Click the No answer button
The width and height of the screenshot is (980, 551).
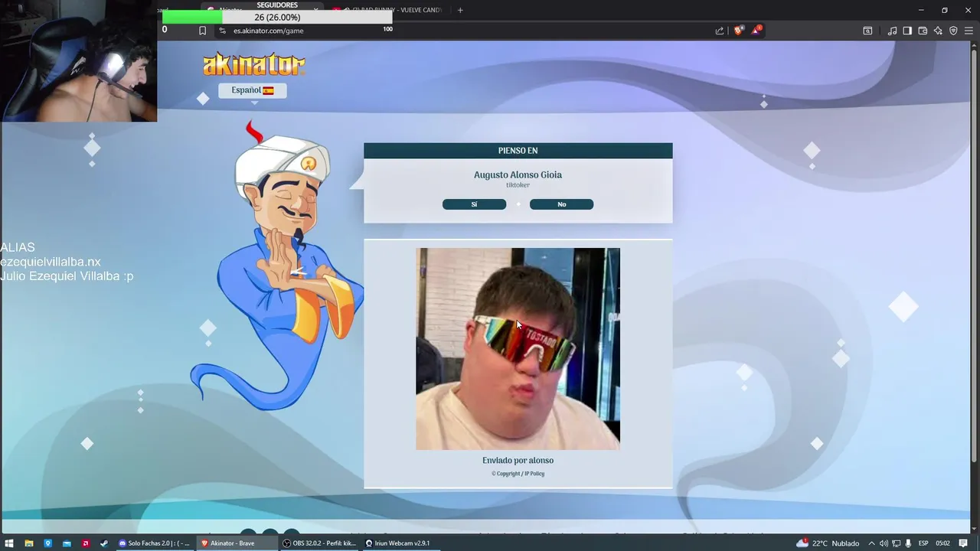(561, 204)
